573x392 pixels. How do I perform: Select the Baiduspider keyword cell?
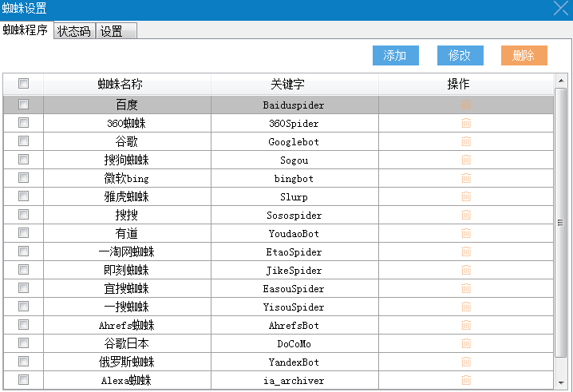click(294, 105)
